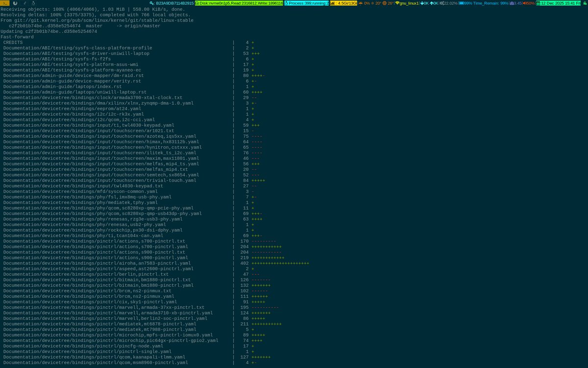This screenshot has width=588, height=368.
Task: Click the fsl,imx8mq-usb-phy.yaml row
Action: point(129,197)
